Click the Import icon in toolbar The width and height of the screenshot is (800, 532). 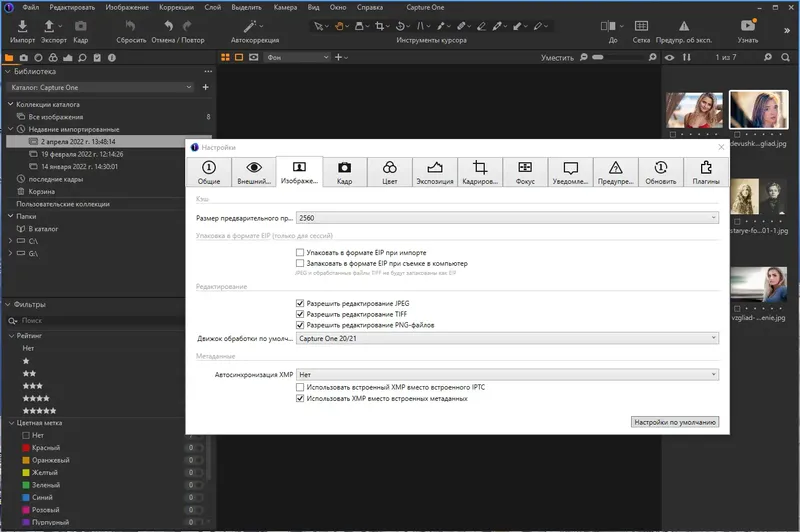(22, 26)
